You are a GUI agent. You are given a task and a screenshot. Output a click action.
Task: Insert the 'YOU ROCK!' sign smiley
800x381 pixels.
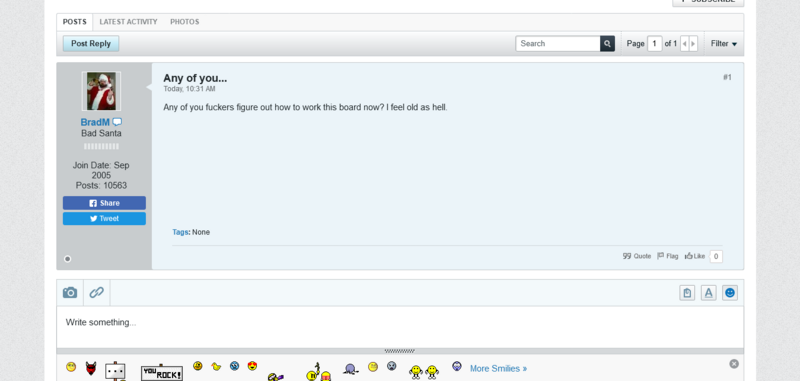click(x=162, y=372)
